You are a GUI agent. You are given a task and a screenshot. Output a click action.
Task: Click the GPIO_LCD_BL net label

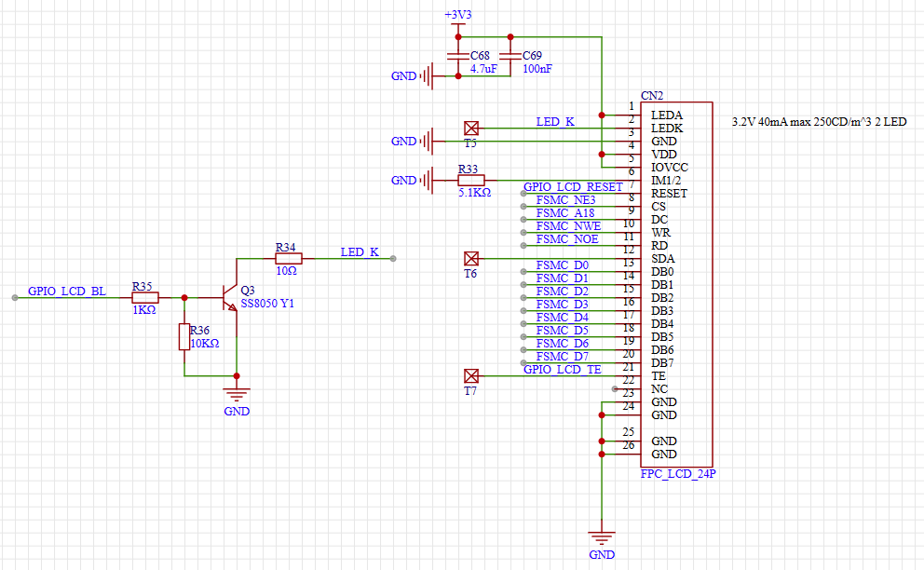(67, 292)
